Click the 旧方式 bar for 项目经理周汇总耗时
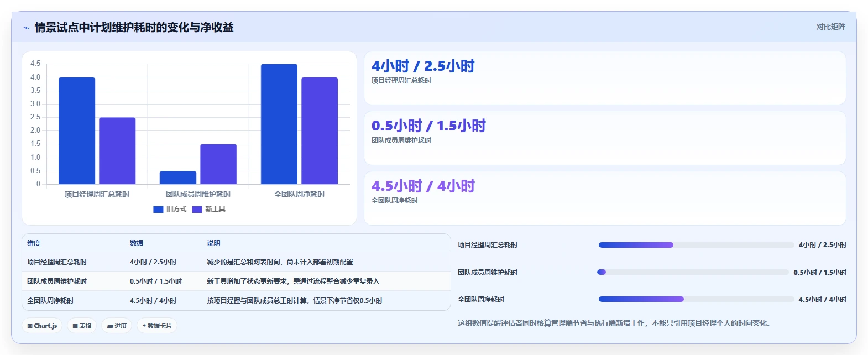The image size is (868, 355). (77, 130)
